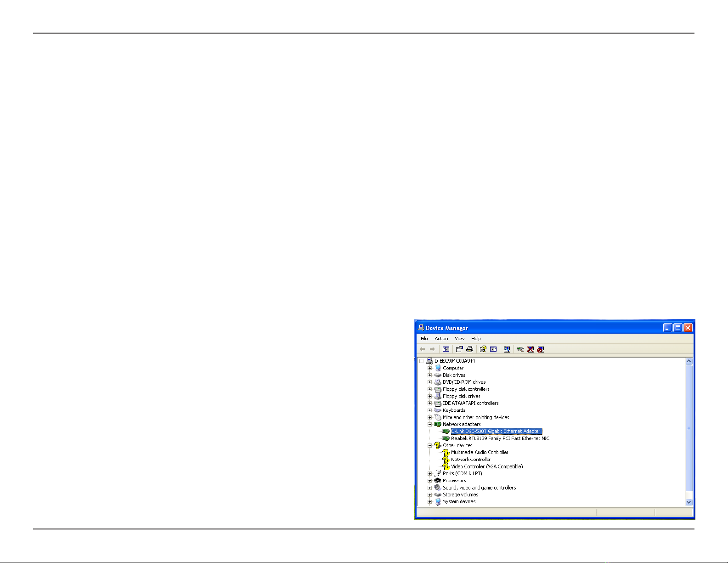Click the vertical scrollbar thumb
728x563 pixels.
[x=688, y=428]
